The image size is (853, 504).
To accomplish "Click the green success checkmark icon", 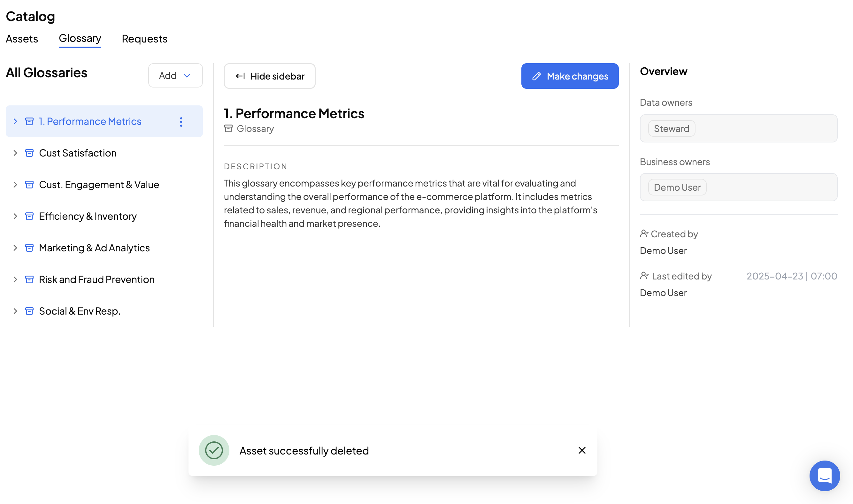I will click(x=214, y=450).
